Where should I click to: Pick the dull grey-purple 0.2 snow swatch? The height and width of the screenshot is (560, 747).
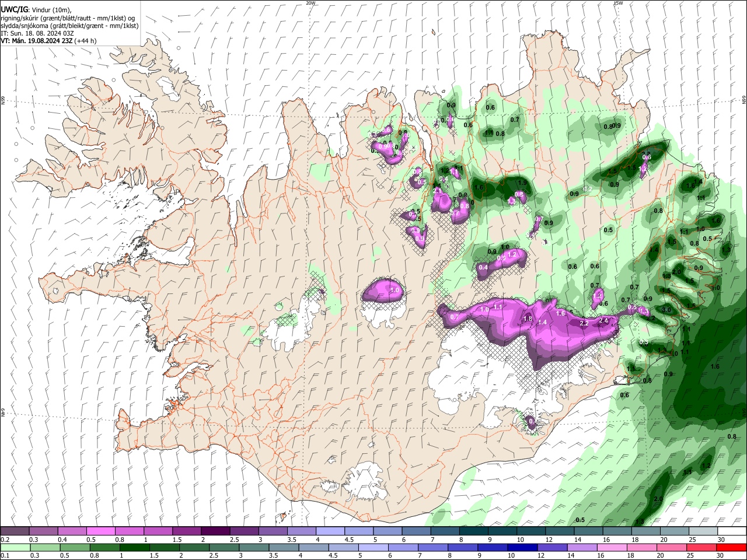(x=15, y=531)
